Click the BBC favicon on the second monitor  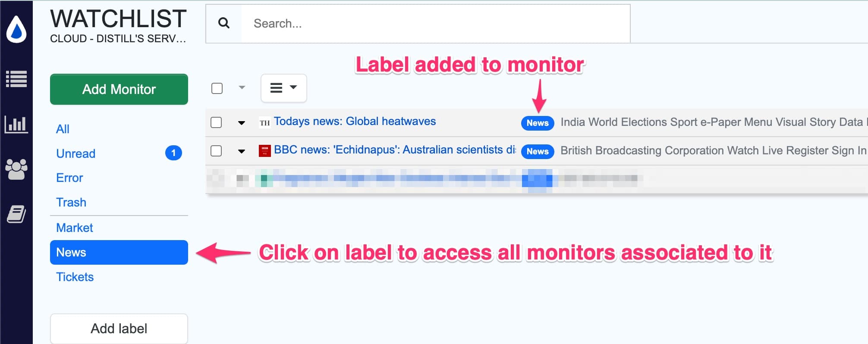pyautogui.click(x=264, y=150)
